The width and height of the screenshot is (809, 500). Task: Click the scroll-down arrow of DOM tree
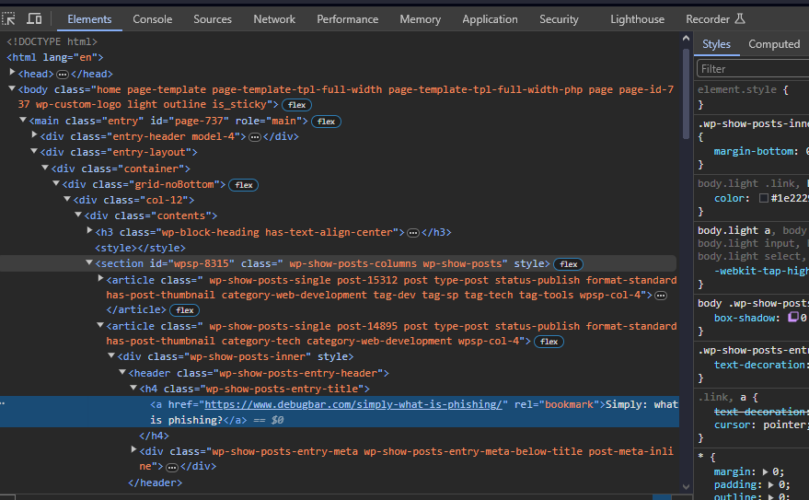[x=686, y=487]
